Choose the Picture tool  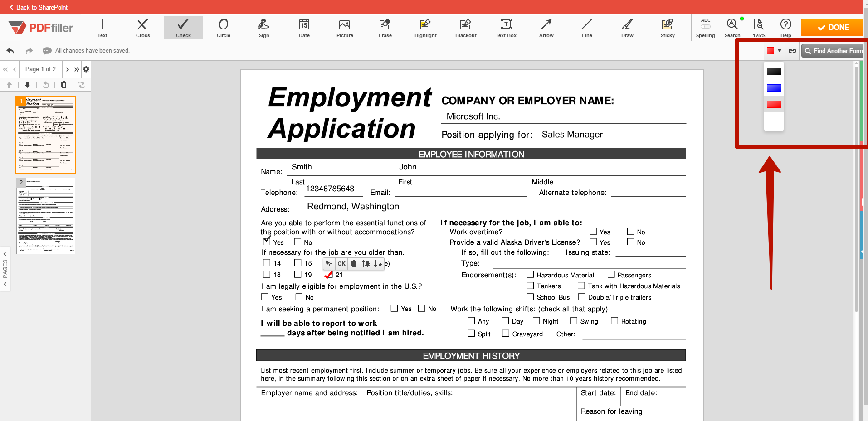345,28
